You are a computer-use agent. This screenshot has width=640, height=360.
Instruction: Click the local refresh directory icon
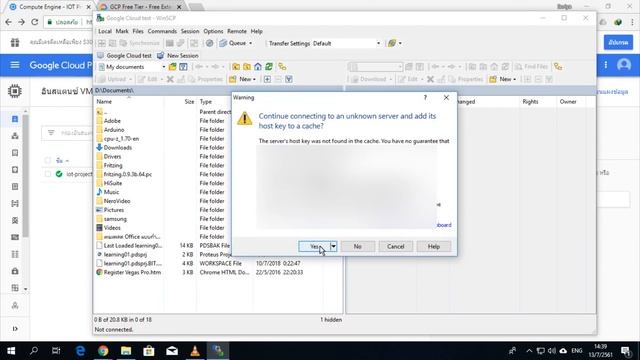pyautogui.click(x=269, y=67)
